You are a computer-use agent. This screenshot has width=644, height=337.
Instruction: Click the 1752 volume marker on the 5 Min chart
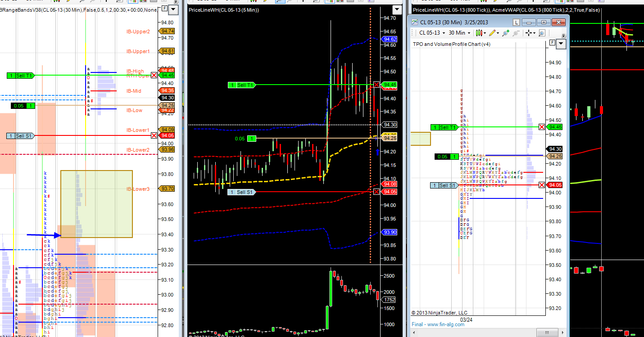(389, 299)
